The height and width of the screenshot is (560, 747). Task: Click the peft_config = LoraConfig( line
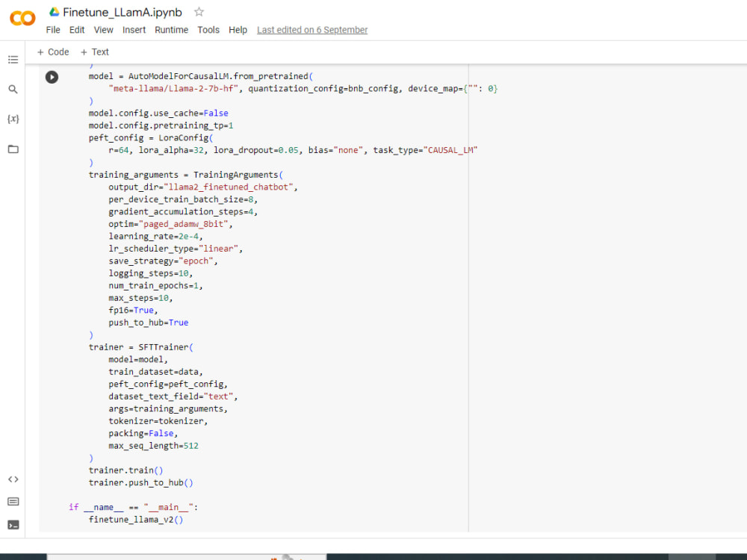151,138
